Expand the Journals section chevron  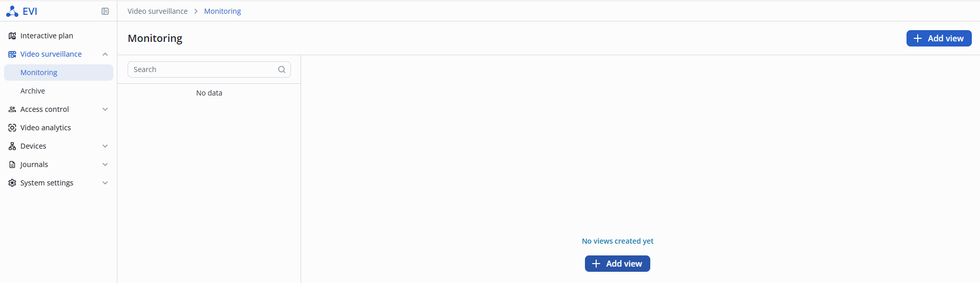coord(105,164)
